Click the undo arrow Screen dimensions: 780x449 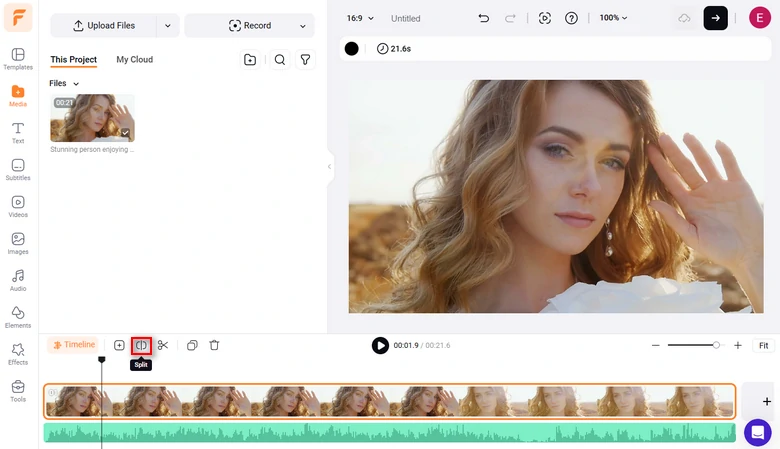[x=484, y=18]
